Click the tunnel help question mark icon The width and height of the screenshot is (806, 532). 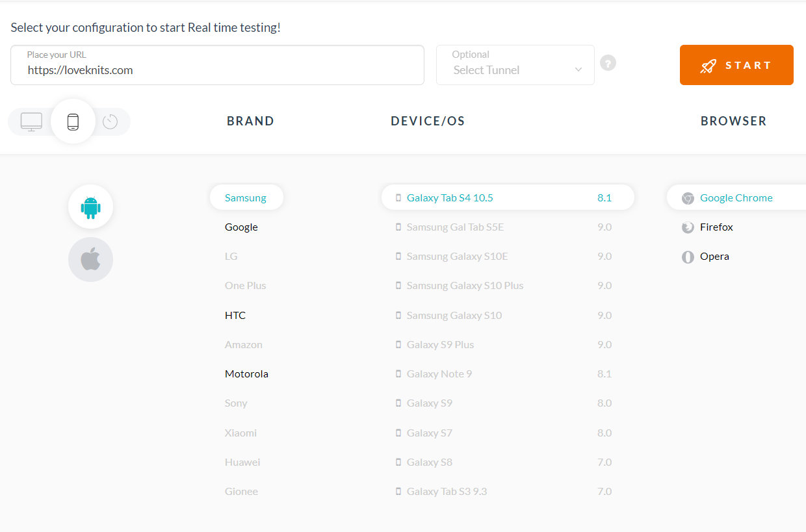click(608, 63)
